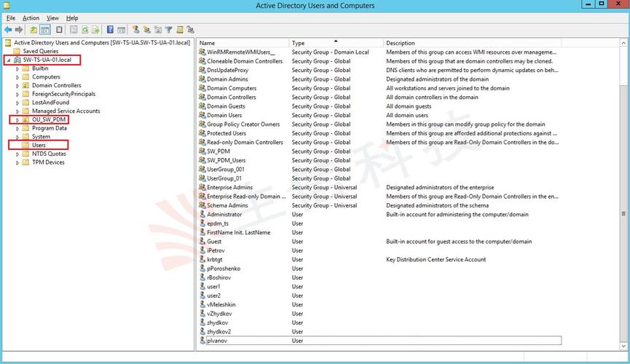The height and width of the screenshot is (364, 630).
Task: Select the Saved Queries folder
Action: 40,51
